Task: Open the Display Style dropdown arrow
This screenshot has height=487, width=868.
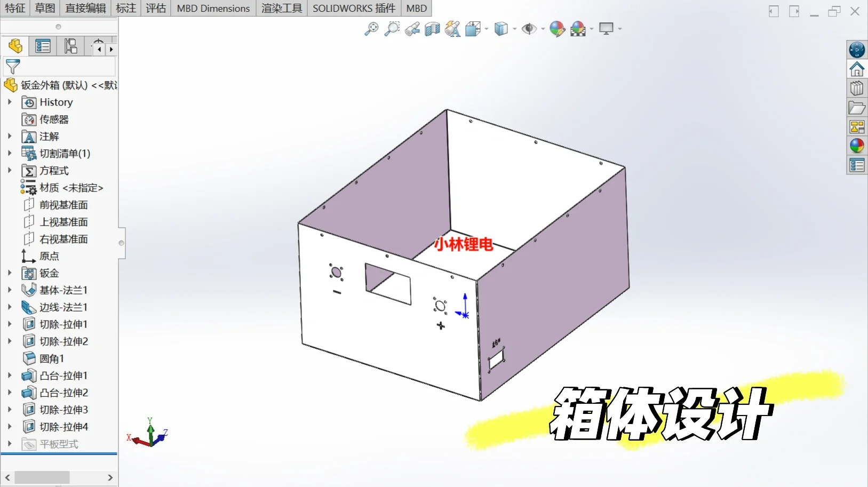Action: (514, 29)
